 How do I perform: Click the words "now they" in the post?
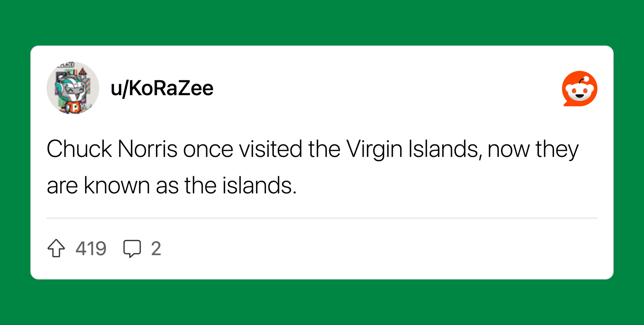coord(533,149)
